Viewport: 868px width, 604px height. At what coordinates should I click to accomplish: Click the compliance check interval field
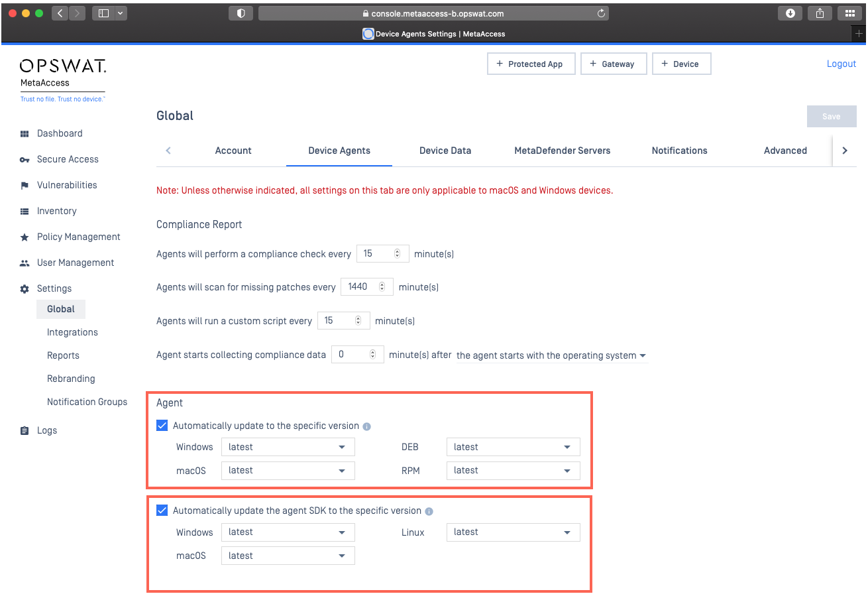pos(382,253)
